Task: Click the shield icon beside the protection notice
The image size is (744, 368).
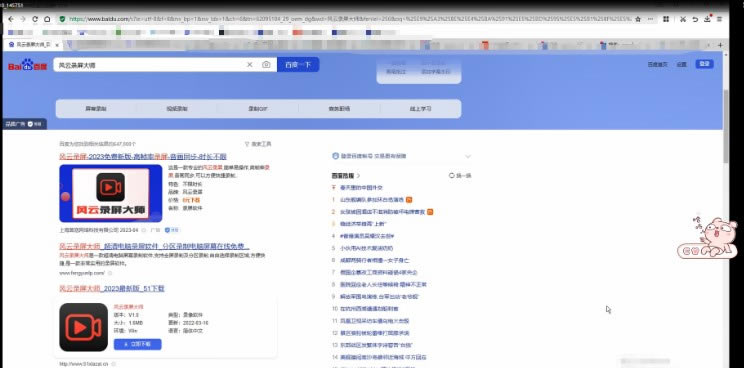Action: point(336,156)
